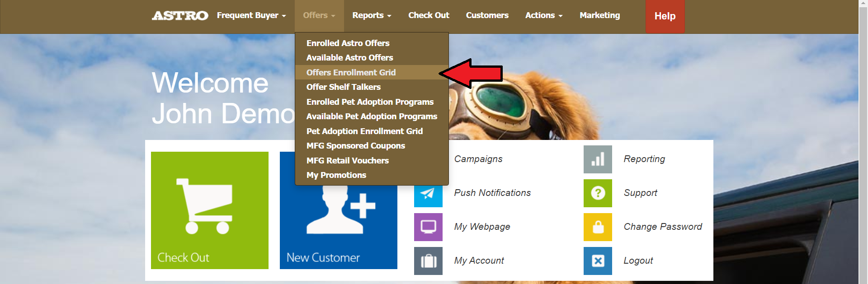The image size is (868, 284).
Task: Expand the Reports dropdown
Action: (372, 15)
